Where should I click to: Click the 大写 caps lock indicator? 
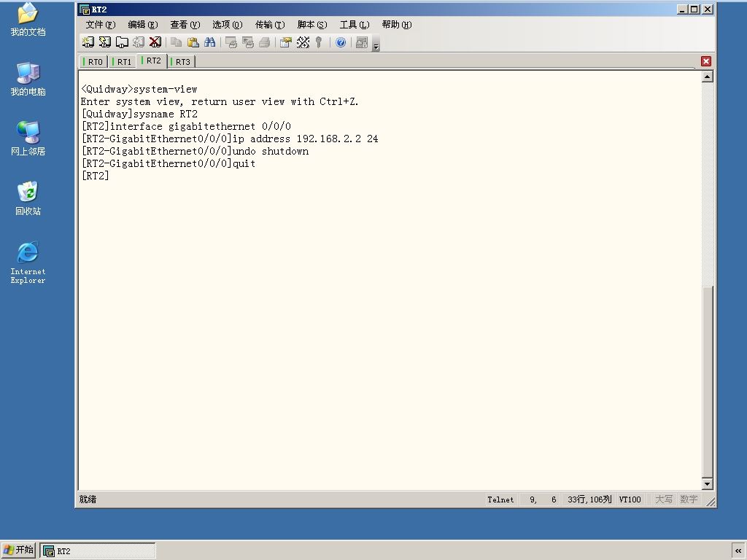(x=664, y=499)
